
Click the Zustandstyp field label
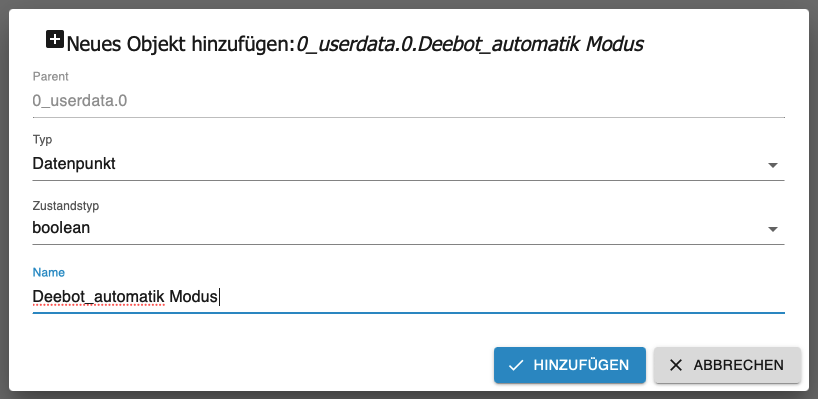click(66, 205)
